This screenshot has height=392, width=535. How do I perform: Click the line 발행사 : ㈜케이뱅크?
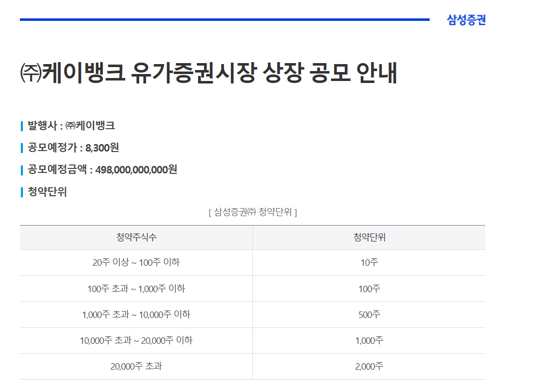point(71,126)
